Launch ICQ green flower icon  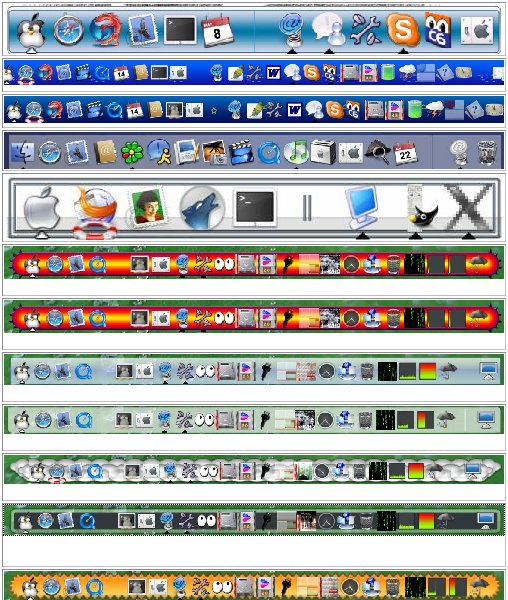[x=132, y=153]
